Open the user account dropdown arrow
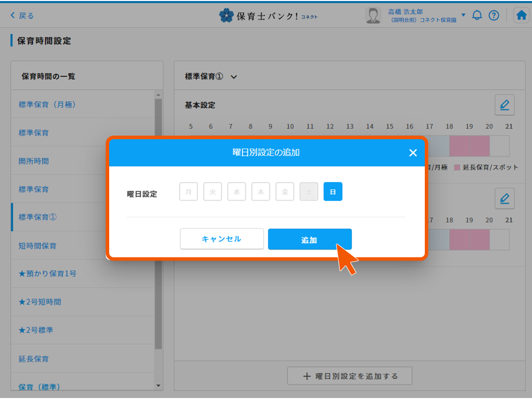 point(463,15)
